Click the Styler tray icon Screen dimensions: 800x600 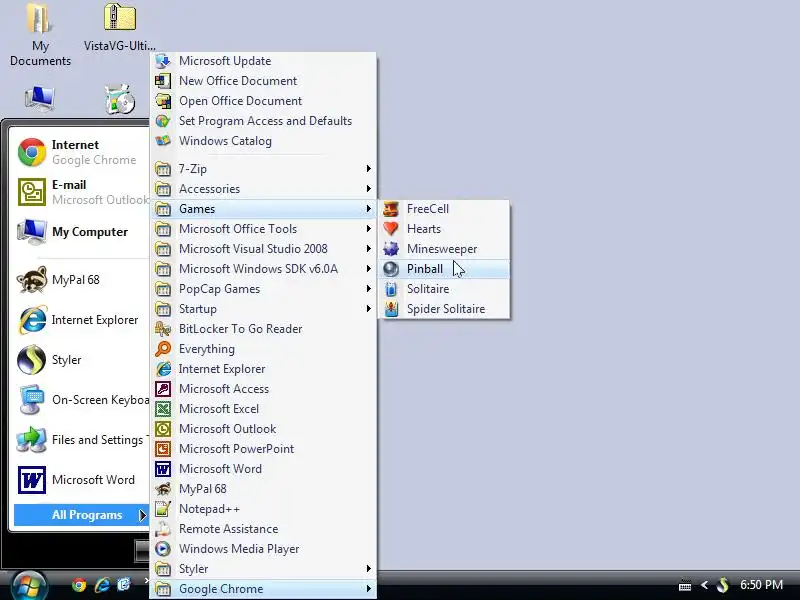point(723,585)
